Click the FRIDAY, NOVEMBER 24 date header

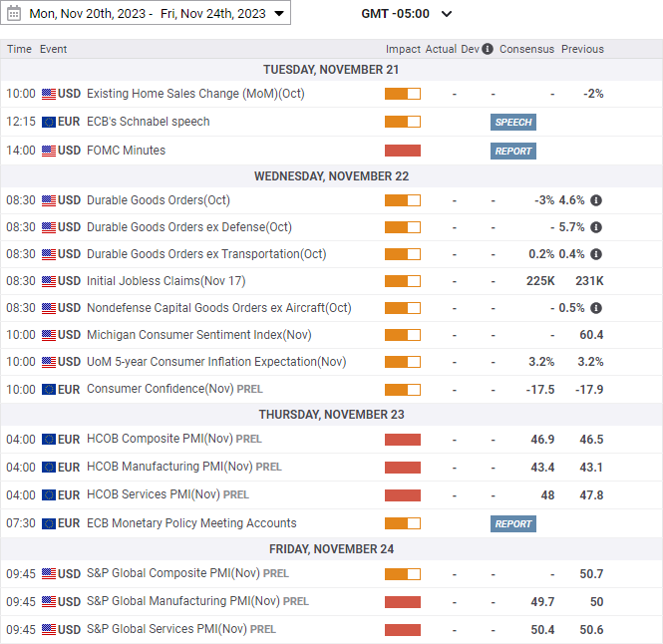[x=331, y=549]
